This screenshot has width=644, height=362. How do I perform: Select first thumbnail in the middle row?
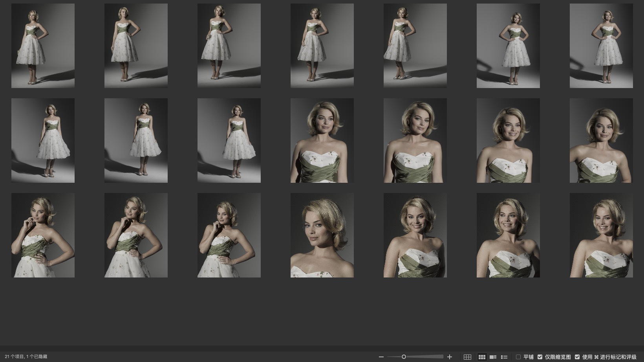pyautogui.click(x=43, y=140)
